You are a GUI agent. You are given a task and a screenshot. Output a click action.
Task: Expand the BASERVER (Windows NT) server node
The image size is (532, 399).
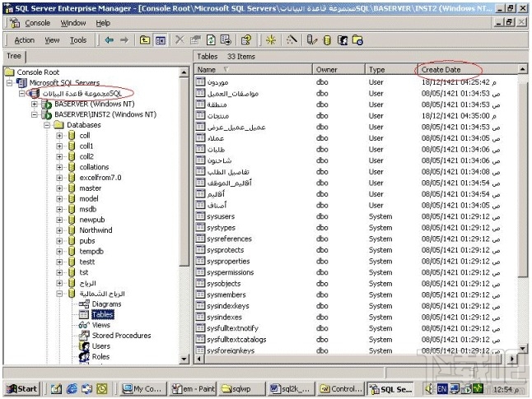(35, 104)
